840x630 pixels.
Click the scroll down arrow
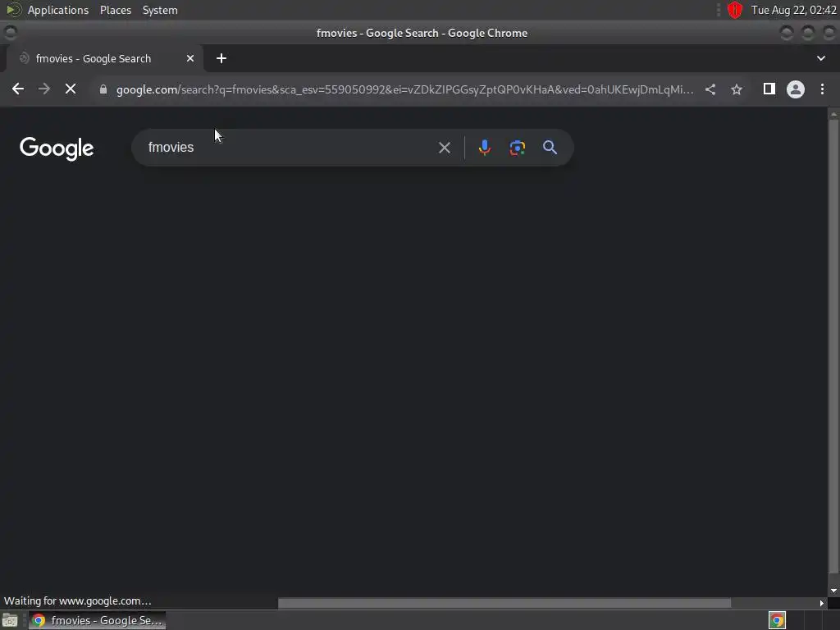(x=833, y=591)
